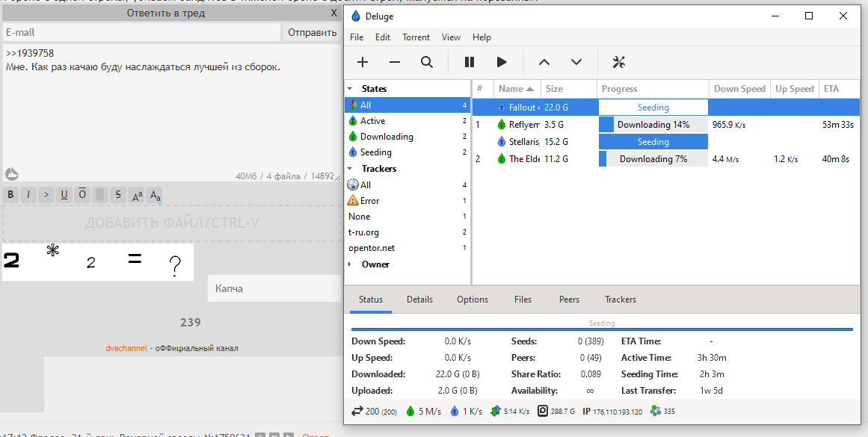Click the 1 K/s upload speed indicator
868x437 pixels.
pyautogui.click(x=466, y=412)
